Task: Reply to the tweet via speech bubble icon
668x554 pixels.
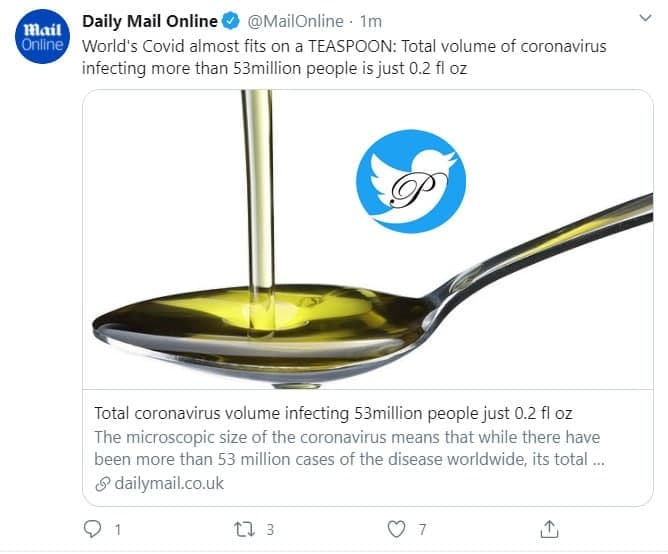Action: click(92, 527)
